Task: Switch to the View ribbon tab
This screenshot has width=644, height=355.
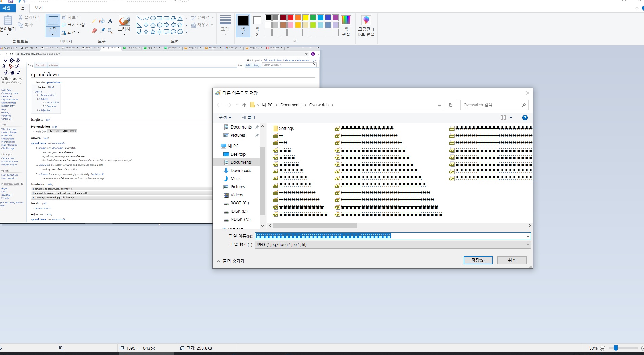Action: pos(39,7)
